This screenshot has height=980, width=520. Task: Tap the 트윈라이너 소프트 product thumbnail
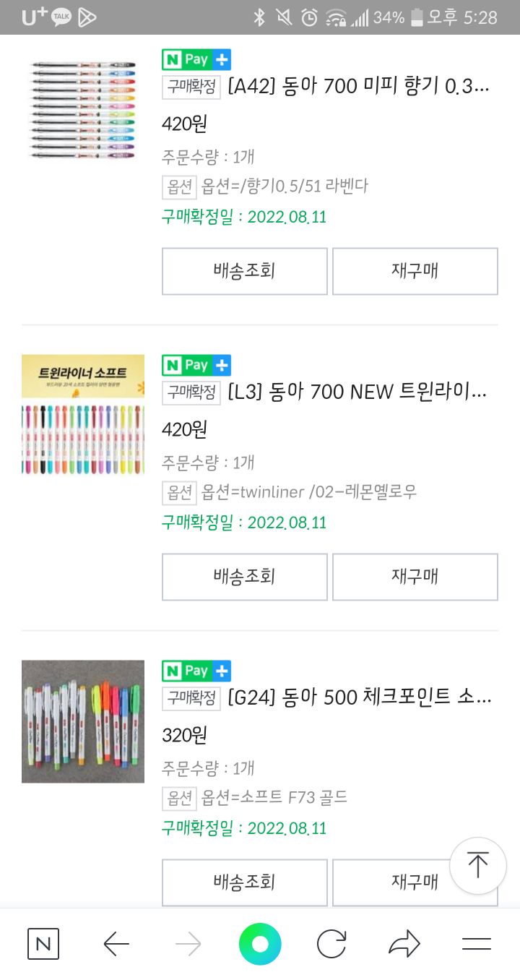83,416
